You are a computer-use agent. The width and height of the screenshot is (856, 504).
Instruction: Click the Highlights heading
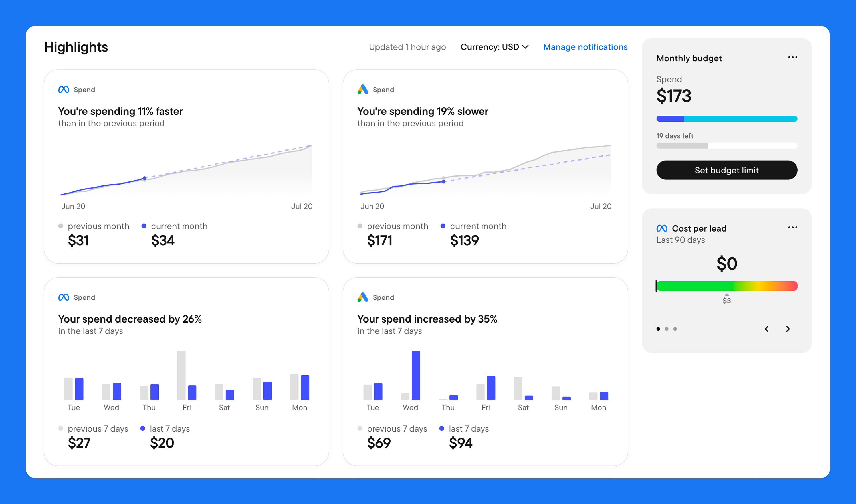[x=76, y=47]
